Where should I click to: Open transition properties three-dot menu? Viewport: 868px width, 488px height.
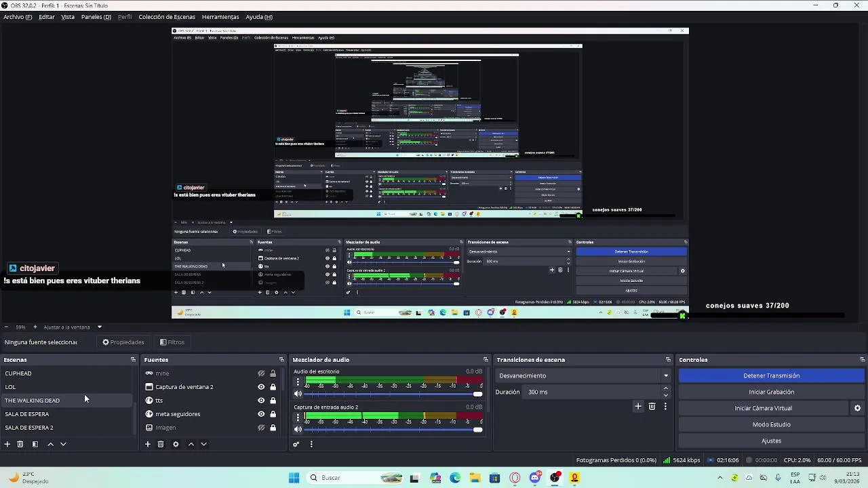tap(665, 406)
